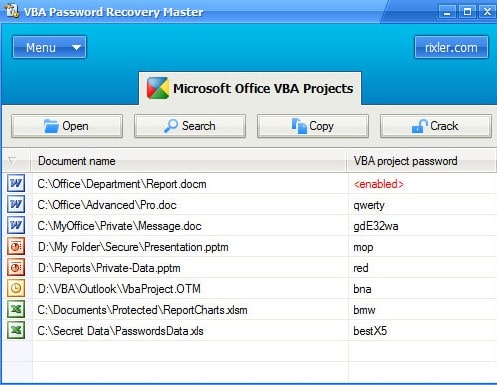The height and width of the screenshot is (385, 497).
Task: Click the bestX5 password cell
Action: (x=422, y=331)
